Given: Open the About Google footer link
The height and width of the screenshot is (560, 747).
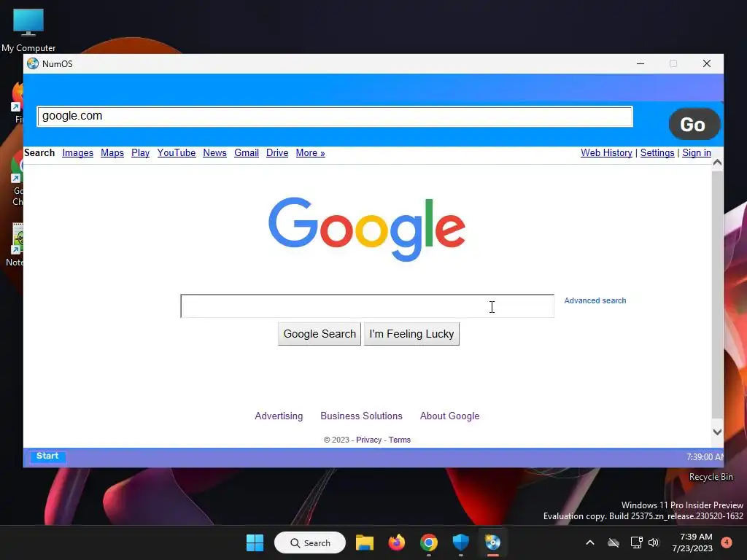Looking at the screenshot, I should (x=449, y=416).
